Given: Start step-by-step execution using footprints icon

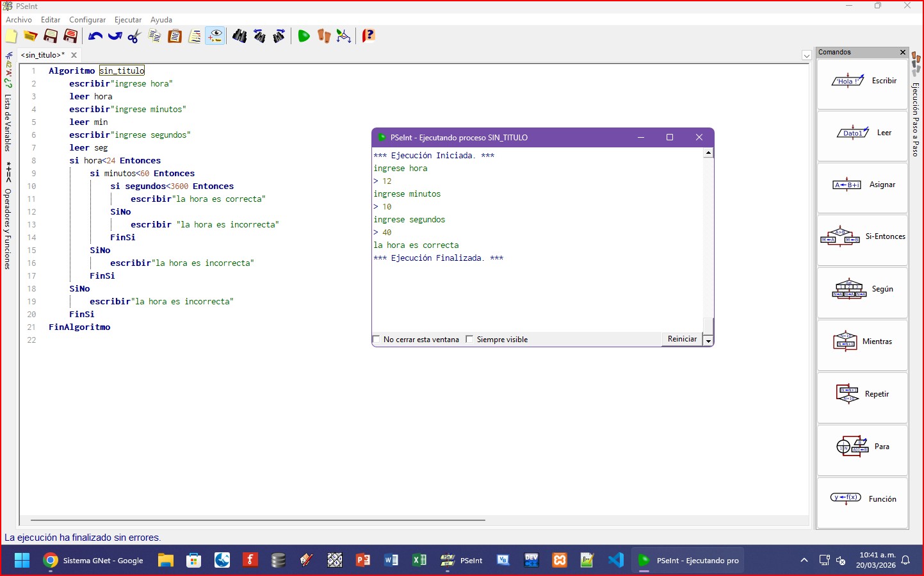Looking at the screenshot, I should tap(324, 36).
